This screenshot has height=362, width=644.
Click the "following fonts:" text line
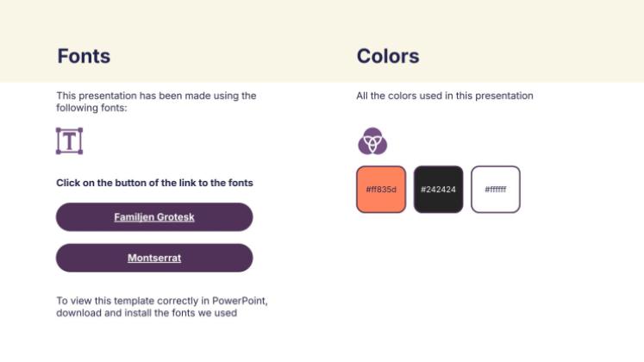click(91, 108)
